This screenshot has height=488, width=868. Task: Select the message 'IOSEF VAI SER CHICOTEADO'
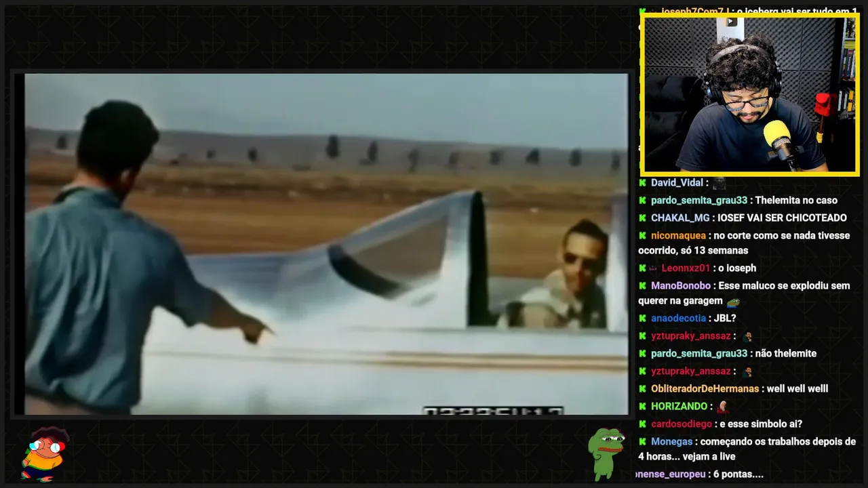pos(782,218)
